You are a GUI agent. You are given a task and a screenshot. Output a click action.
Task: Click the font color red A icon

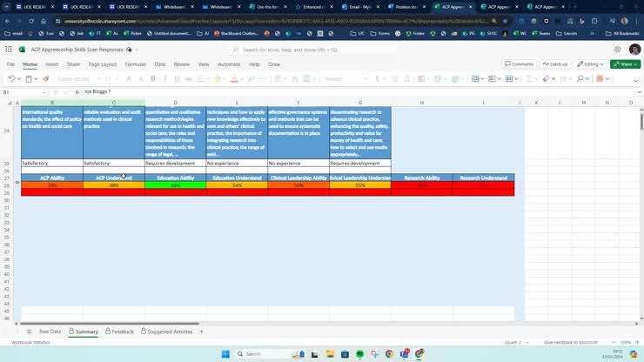click(x=234, y=79)
